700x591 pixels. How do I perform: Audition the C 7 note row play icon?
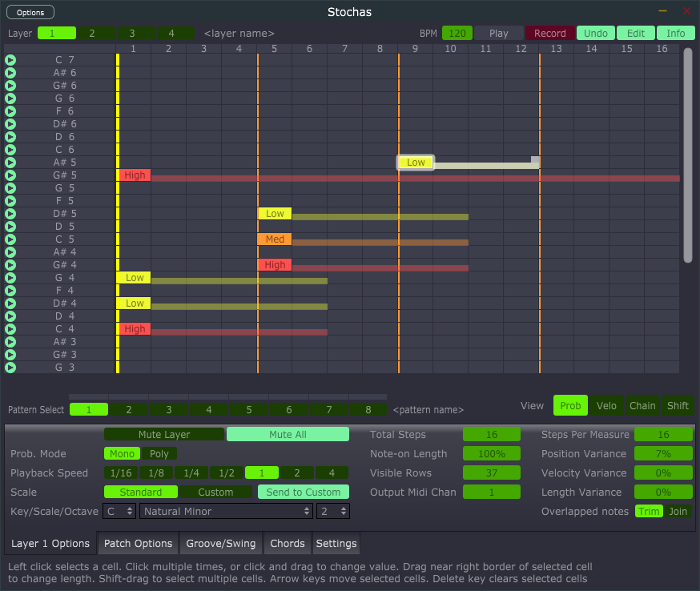pos(10,60)
